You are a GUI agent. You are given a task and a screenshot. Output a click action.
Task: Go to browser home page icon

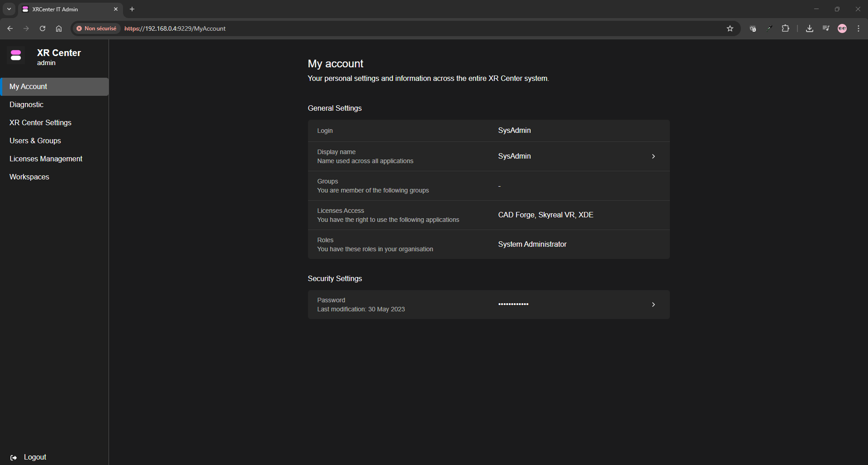click(59, 28)
